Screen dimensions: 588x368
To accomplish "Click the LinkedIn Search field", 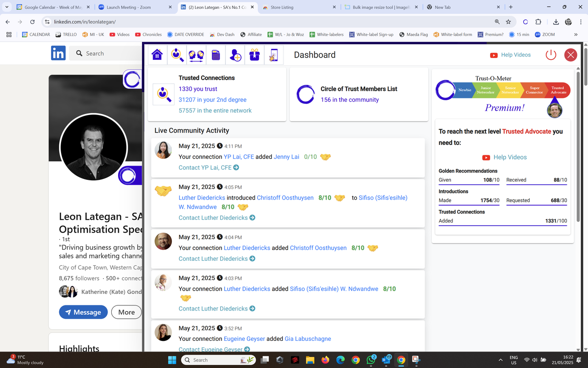I will click(x=106, y=53).
